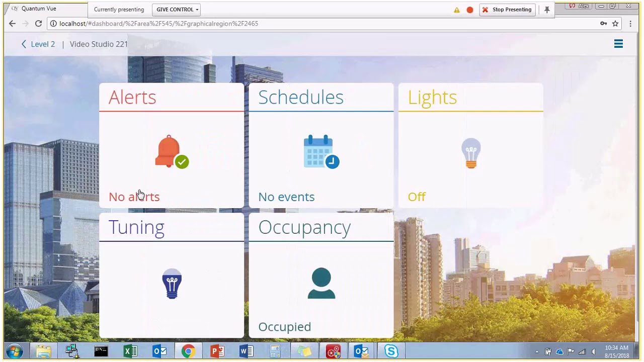Image resolution: width=644 pixels, height=362 pixels.
Task: Open Excel from taskbar
Action: point(130,351)
